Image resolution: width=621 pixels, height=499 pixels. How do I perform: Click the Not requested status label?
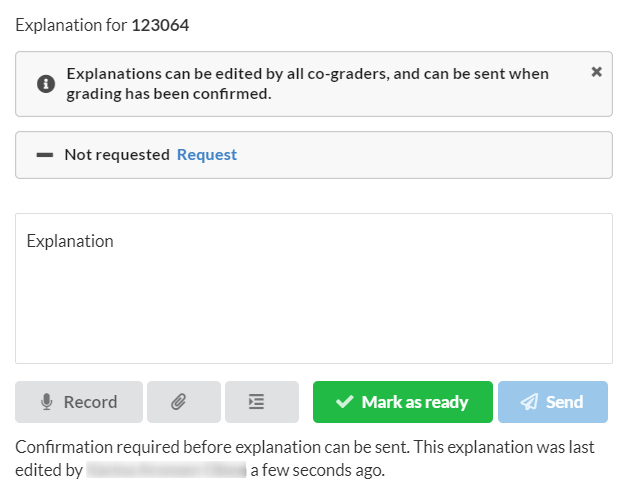(117, 154)
